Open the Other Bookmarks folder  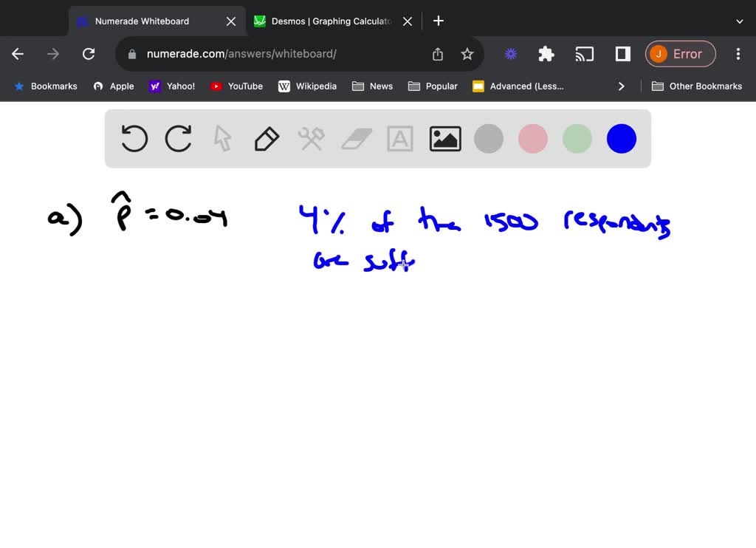[x=697, y=86]
